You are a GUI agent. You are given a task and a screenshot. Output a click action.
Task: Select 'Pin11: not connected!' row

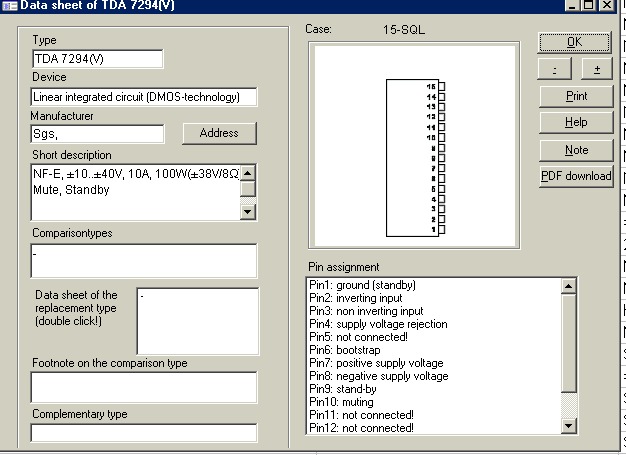coord(434,415)
